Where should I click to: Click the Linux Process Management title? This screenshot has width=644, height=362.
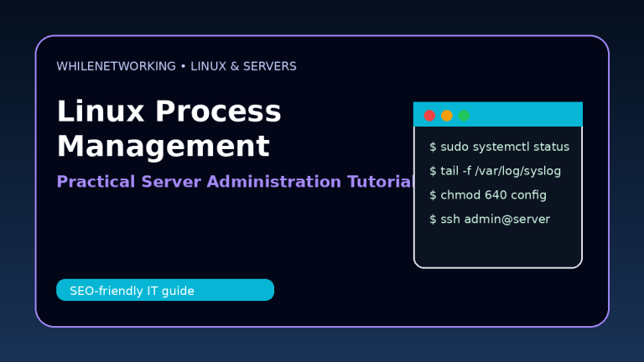(169, 128)
